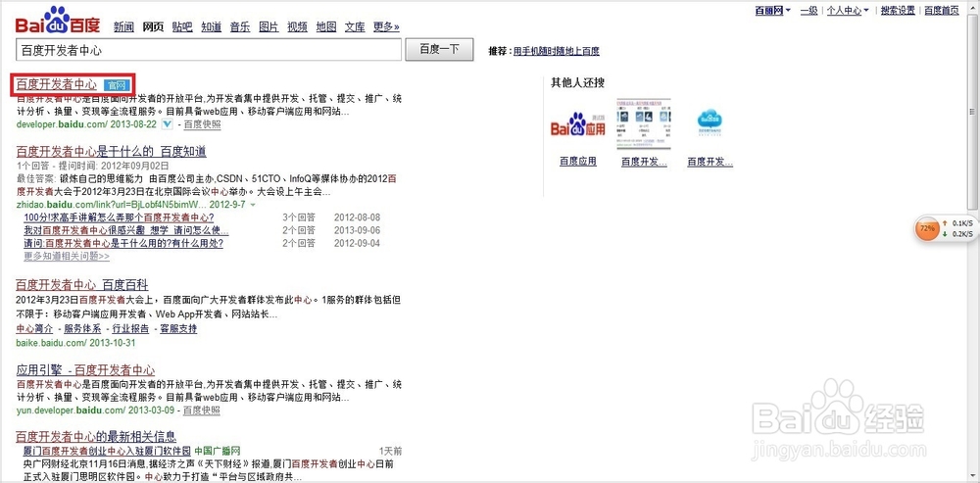This screenshot has width=980, height=483.
Task: Open the 用手机随时随地上百度 link
Action: coord(557,51)
